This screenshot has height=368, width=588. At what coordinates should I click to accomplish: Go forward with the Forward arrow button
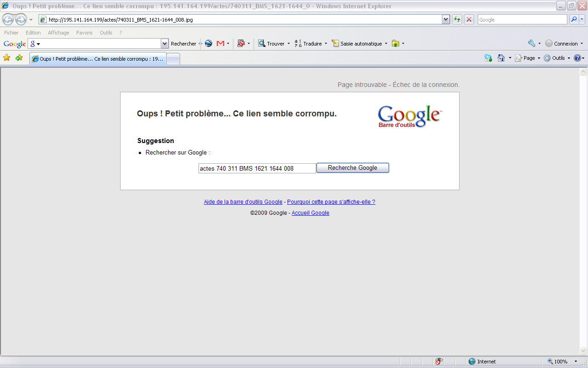pyautogui.click(x=21, y=20)
